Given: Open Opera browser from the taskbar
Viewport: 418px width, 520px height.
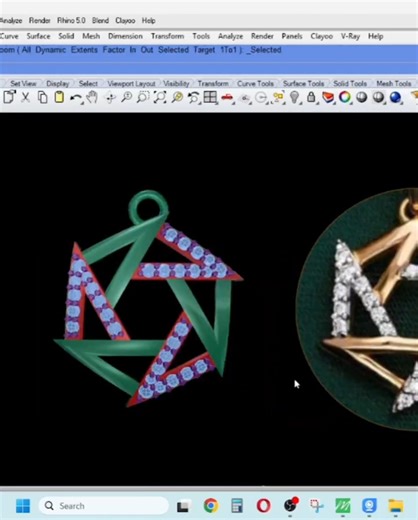Looking at the screenshot, I should pyautogui.click(x=263, y=506).
